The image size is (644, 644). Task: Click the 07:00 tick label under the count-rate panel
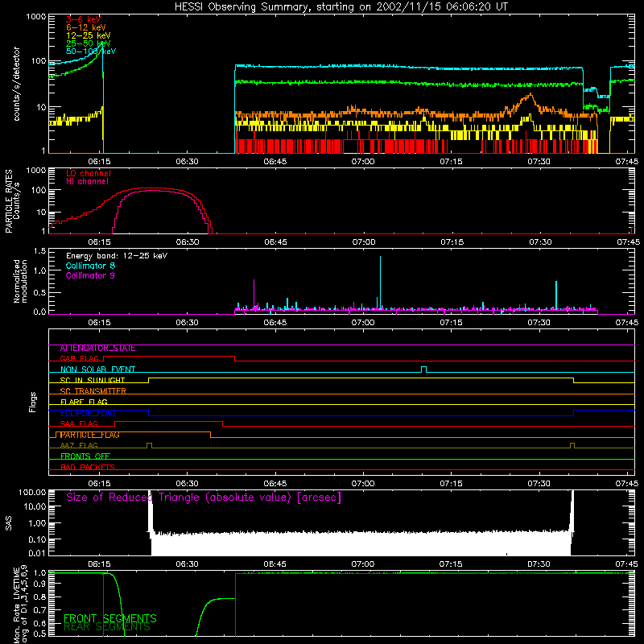(363, 162)
